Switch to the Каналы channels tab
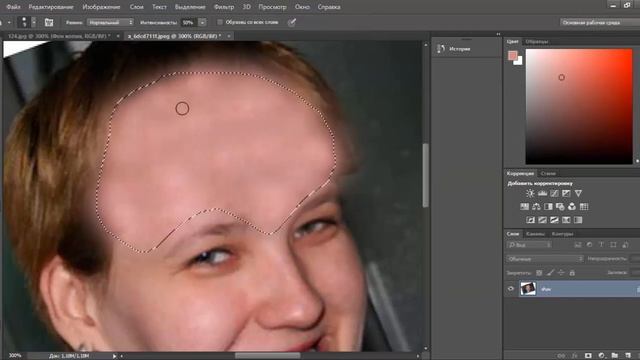 click(x=535, y=234)
